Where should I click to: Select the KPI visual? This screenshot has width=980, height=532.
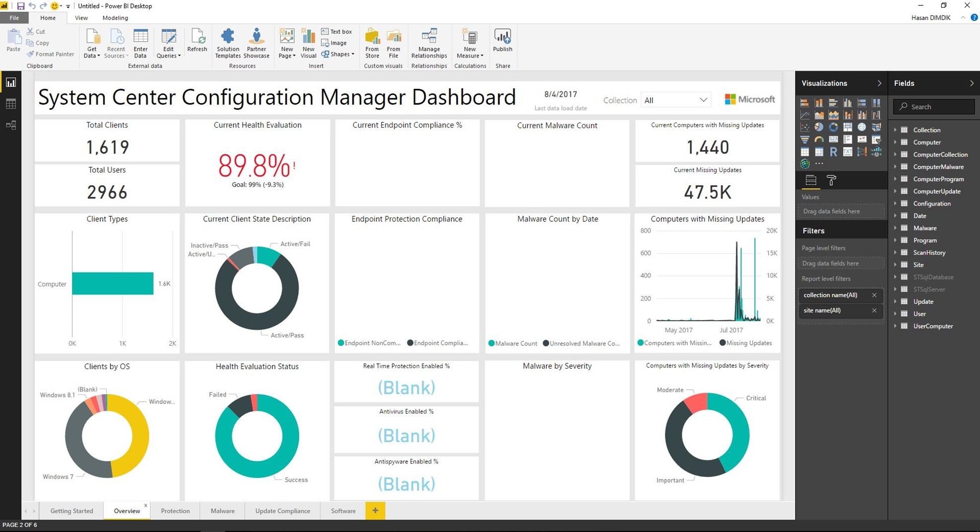(x=862, y=139)
